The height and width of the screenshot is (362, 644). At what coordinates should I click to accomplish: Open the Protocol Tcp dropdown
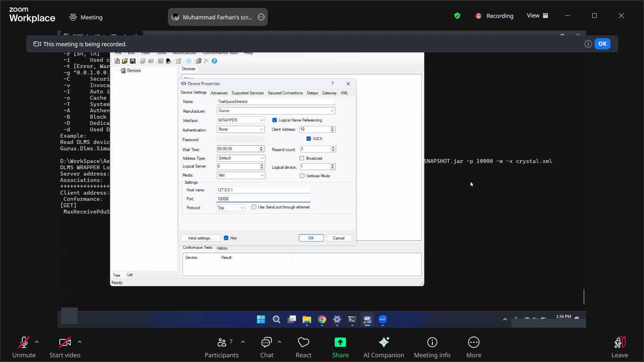242,207
